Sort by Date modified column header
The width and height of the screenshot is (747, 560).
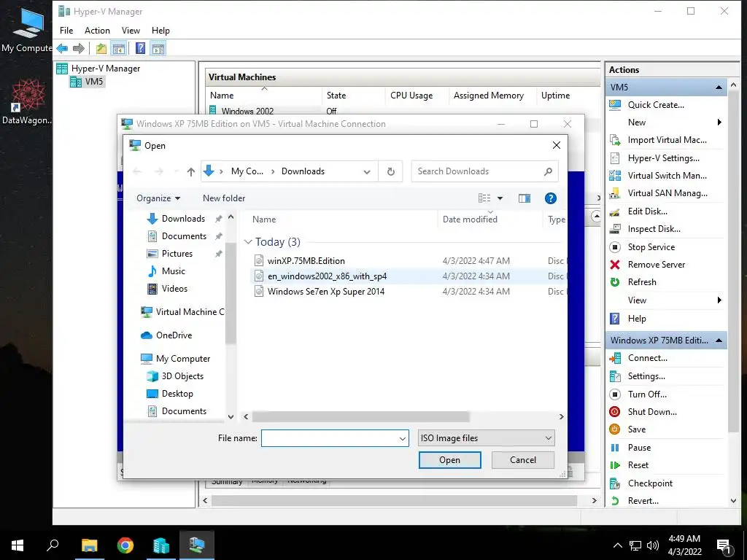coord(470,219)
